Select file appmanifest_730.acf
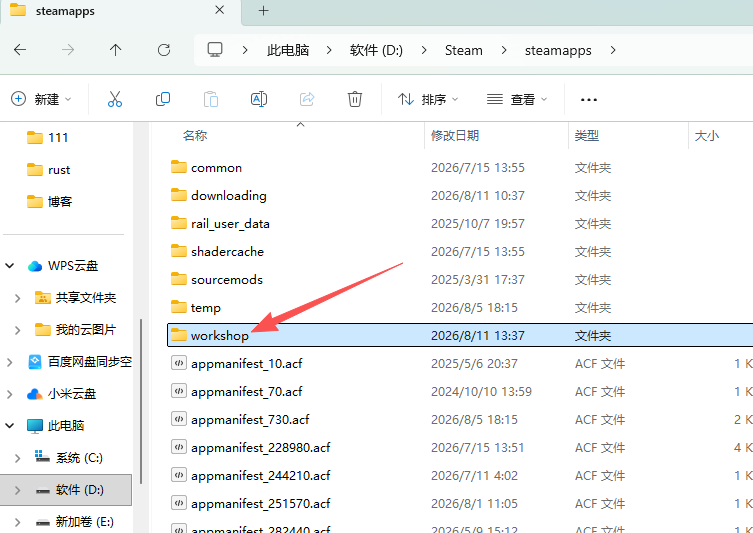This screenshot has height=533, width=753. coord(460,419)
